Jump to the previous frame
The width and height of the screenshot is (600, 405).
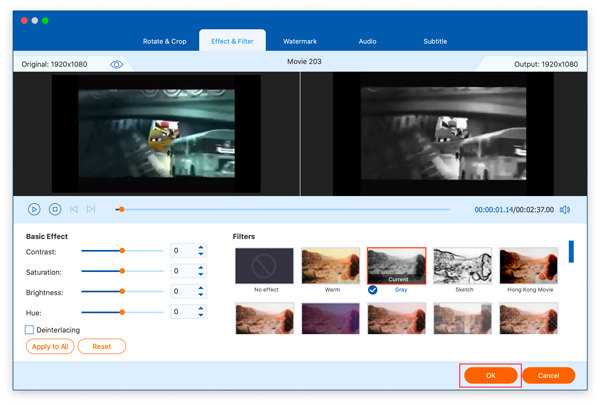click(73, 209)
